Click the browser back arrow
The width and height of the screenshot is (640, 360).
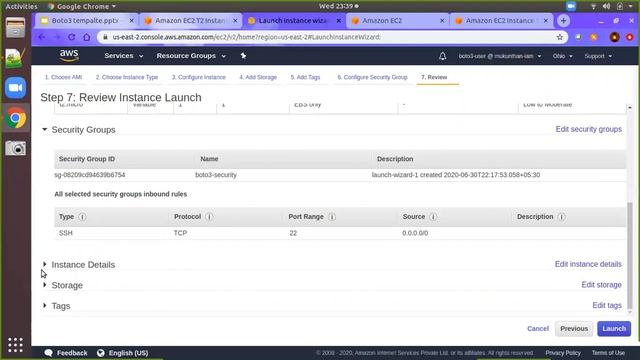point(42,37)
